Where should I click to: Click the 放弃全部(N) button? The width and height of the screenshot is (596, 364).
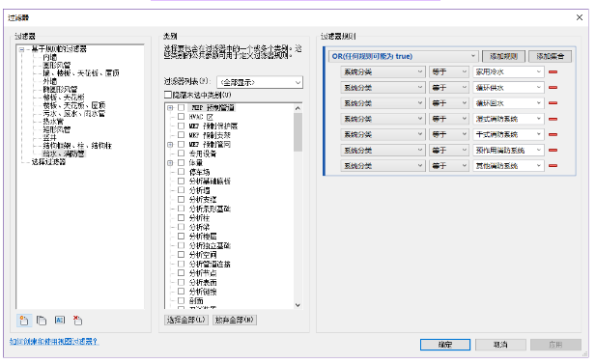(235, 320)
